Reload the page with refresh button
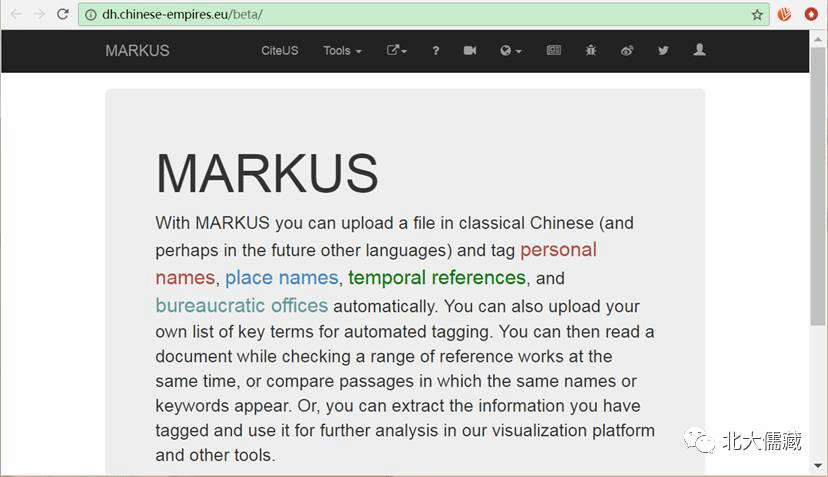 pyautogui.click(x=62, y=14)
